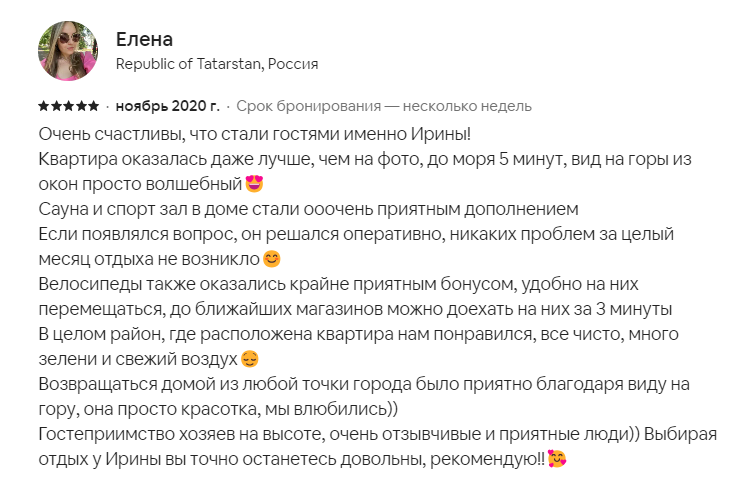Click the line Очень счастливы, что стали гостями

coord(255,134)
